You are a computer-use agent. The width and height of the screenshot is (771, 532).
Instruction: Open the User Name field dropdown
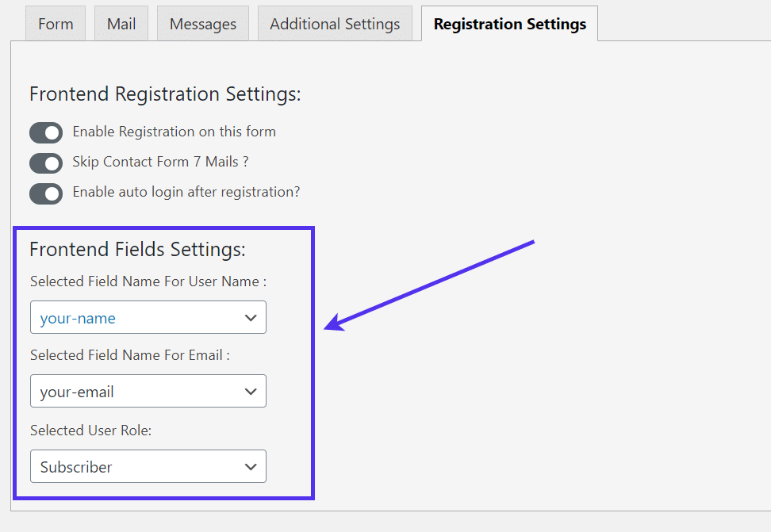pyautogui.click(x=148, y=317)
